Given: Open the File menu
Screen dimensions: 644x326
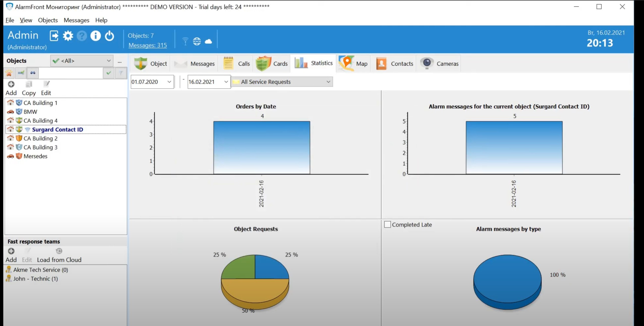Looking at the screenshot, I should tap(10, 20).
